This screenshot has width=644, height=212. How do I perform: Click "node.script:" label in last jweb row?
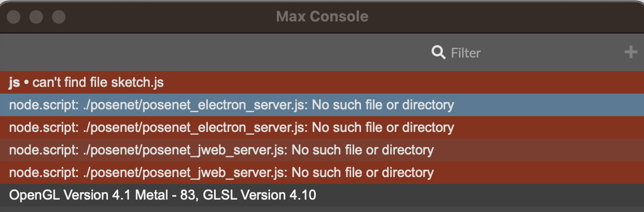(43, 173)
